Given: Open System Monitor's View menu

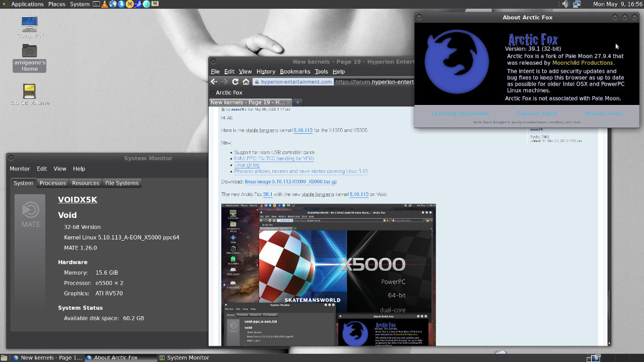Looking at the screenshot, I should (60, 168).
